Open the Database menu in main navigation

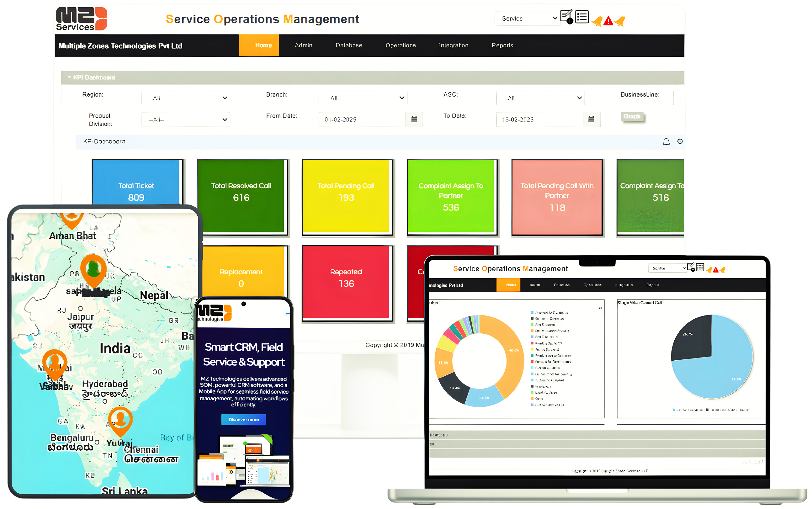click(349, 45)
